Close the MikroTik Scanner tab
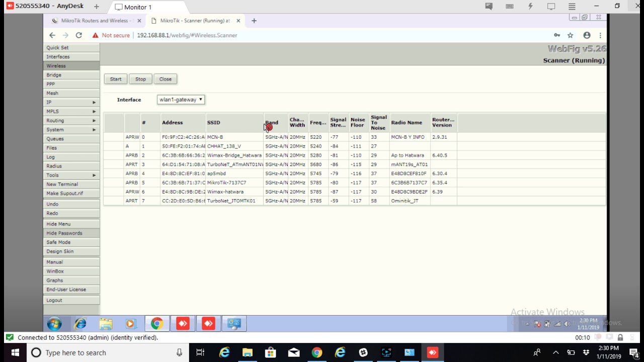 point(238,21)
